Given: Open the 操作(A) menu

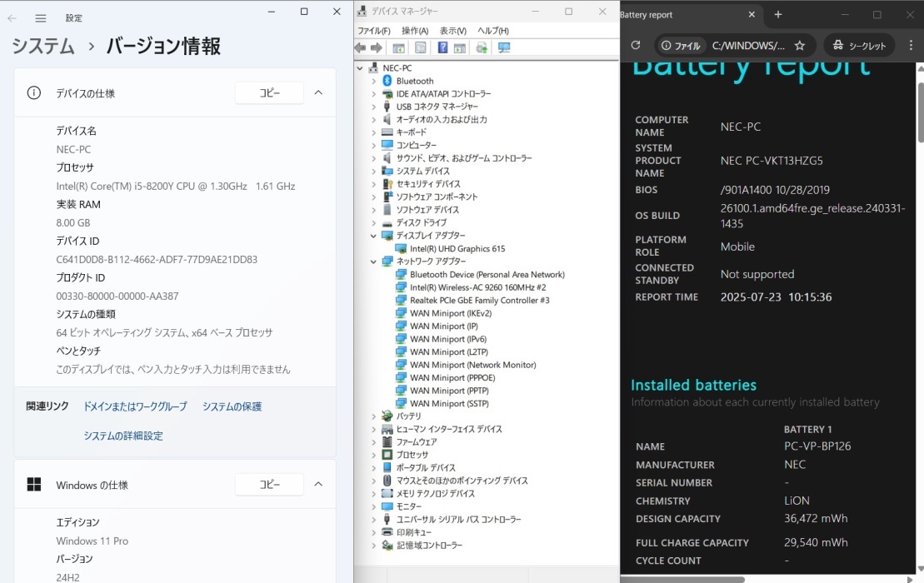Looking at the screenshot, I should [x=415, y=31].
